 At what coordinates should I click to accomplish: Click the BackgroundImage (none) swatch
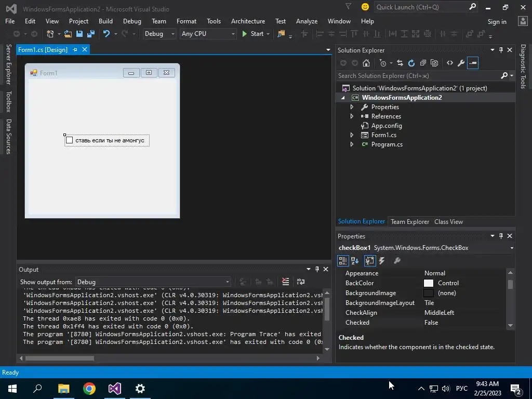(429, 293)
